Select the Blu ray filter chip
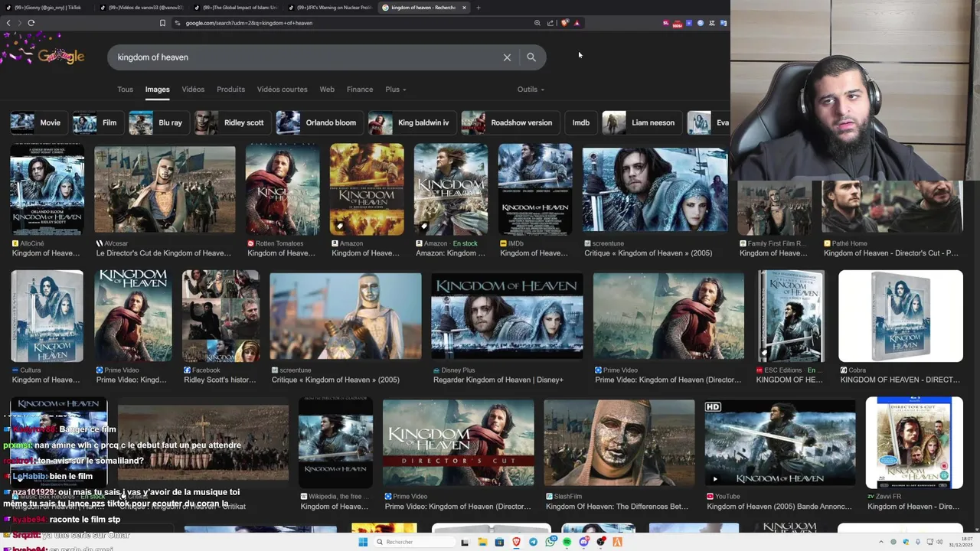 coord(158,122)
